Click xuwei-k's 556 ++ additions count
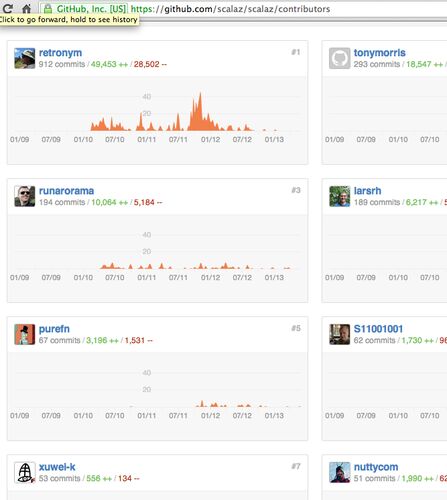 99,478
